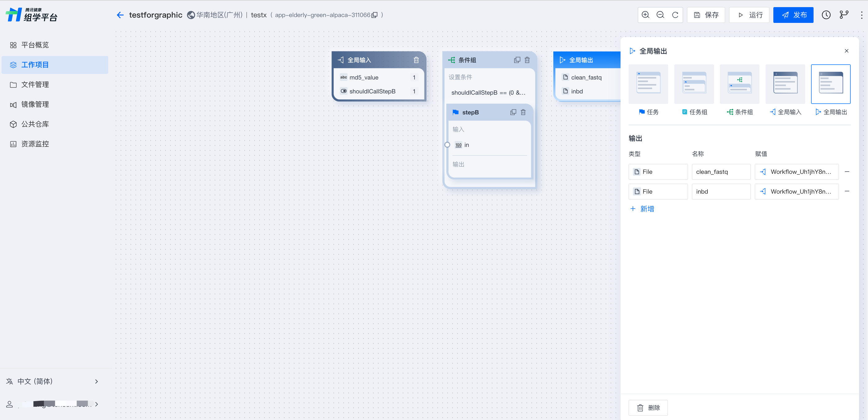This screenshot has width=868, height=420.
Task: Click the reset view refresh icon
Action: coord(675,15)
